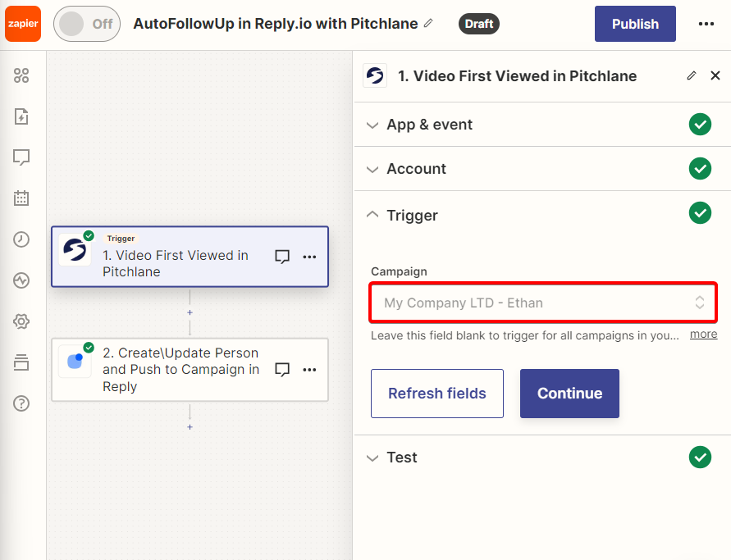Screen dimensions: 731x560
Task: Click Reply app icon in step 2 card
Action: point(75,361)
